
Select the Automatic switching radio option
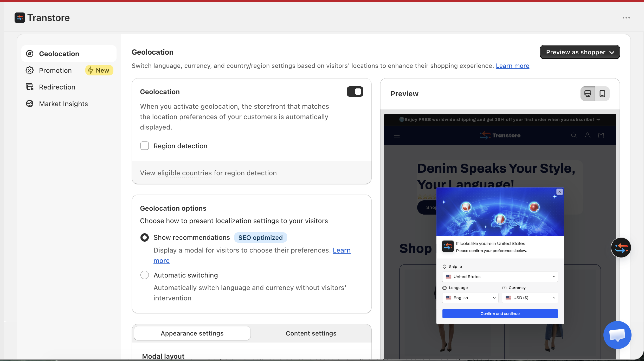coord(145,275)
